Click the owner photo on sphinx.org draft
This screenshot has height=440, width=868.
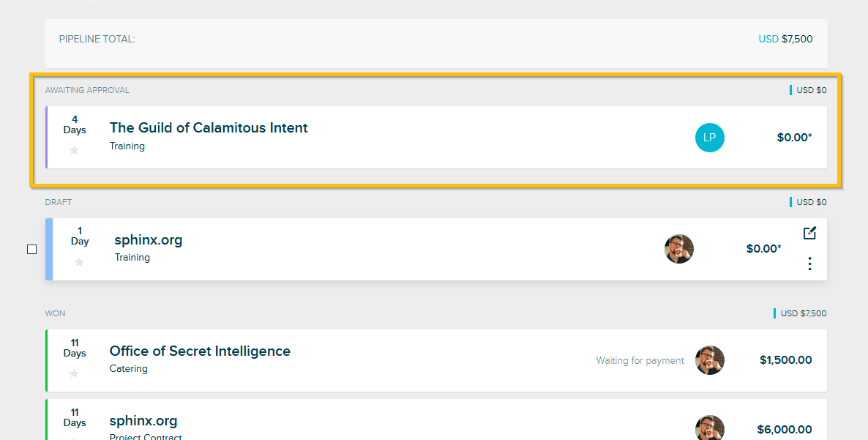679,249
